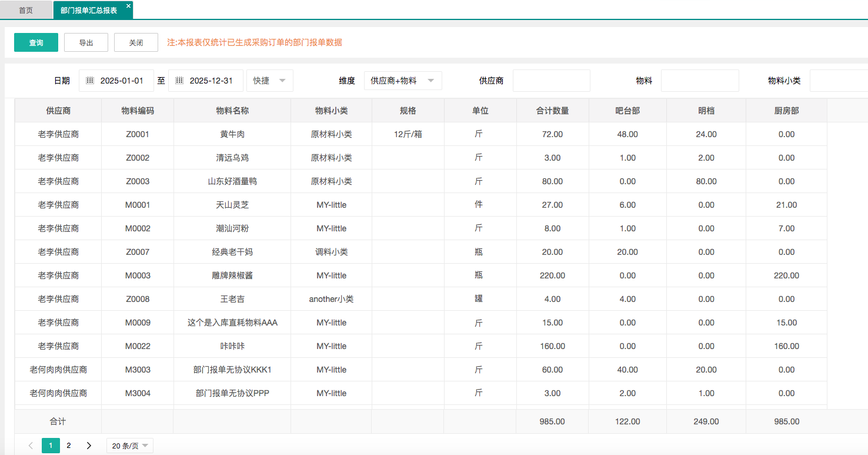Screen dimensions: 868x455
Task: Select cell 部门报单无协议PPP
Action: tap(232, 393)
